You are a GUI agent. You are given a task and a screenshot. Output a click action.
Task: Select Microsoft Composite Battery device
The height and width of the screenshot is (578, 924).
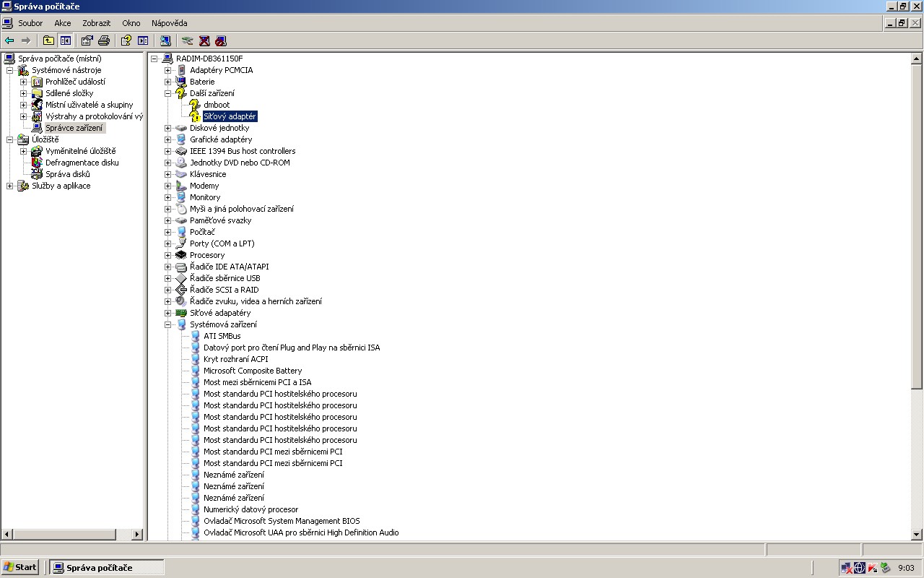pos(253,371)
